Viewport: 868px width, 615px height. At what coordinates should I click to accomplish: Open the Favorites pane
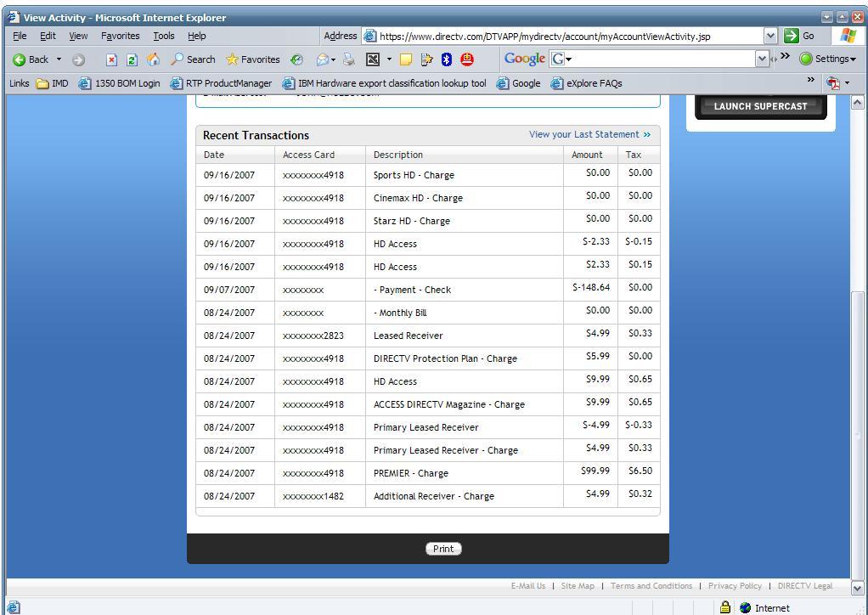252,59
